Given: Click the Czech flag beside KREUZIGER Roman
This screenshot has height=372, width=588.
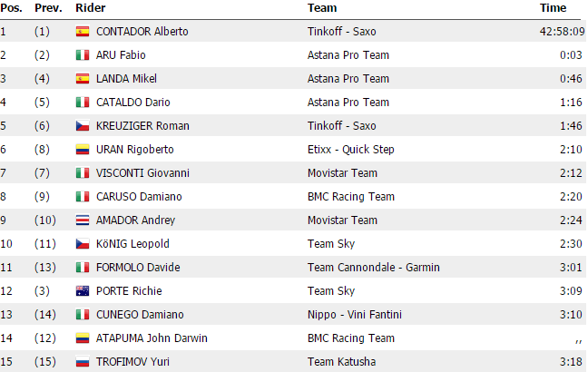Looking at the screenshot, I should tap(82, 126).
